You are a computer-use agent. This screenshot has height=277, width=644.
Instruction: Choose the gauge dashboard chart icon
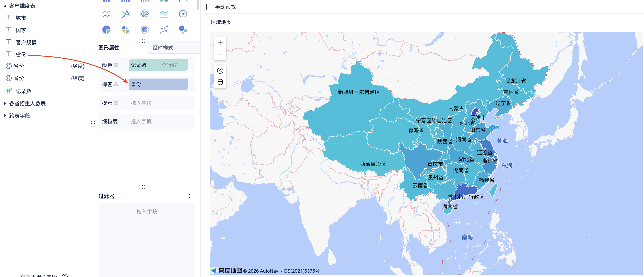coord(183,14)
